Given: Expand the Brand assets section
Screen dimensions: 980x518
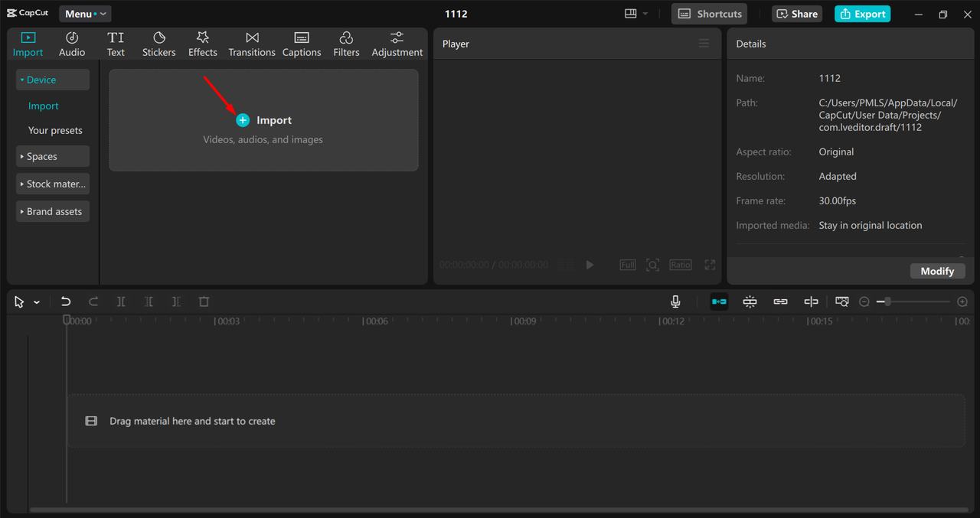Looking at the screenshot, I should 53,211.
